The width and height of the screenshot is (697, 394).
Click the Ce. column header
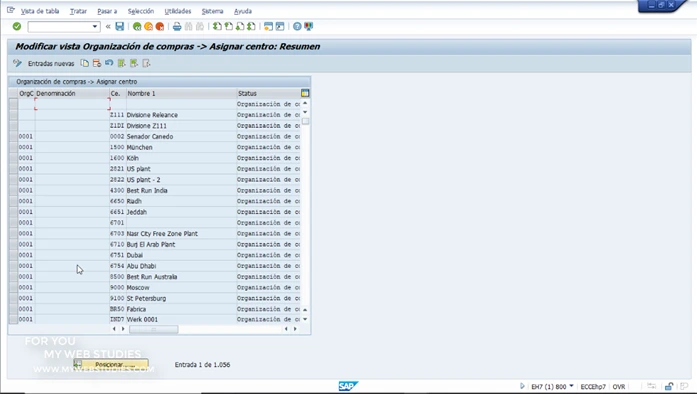[117, 93]
